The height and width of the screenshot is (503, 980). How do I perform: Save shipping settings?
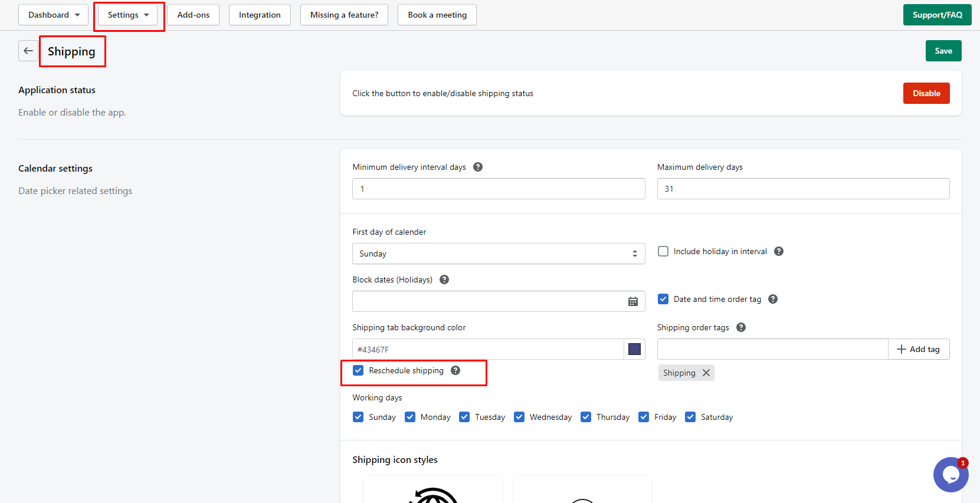pyautogui.click(x=943, y=51)
